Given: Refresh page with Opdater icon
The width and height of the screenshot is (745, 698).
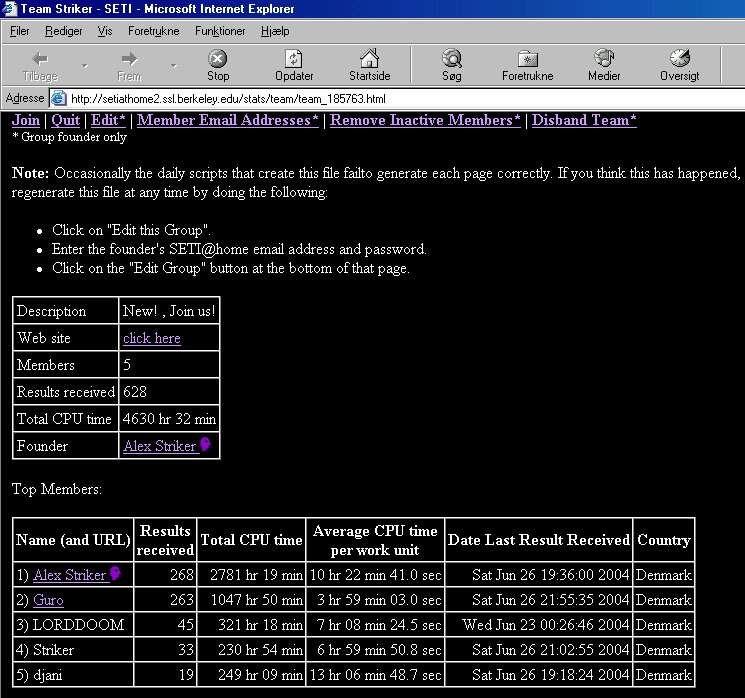Looking at the screenshot, I should click(x=294, y=58).
